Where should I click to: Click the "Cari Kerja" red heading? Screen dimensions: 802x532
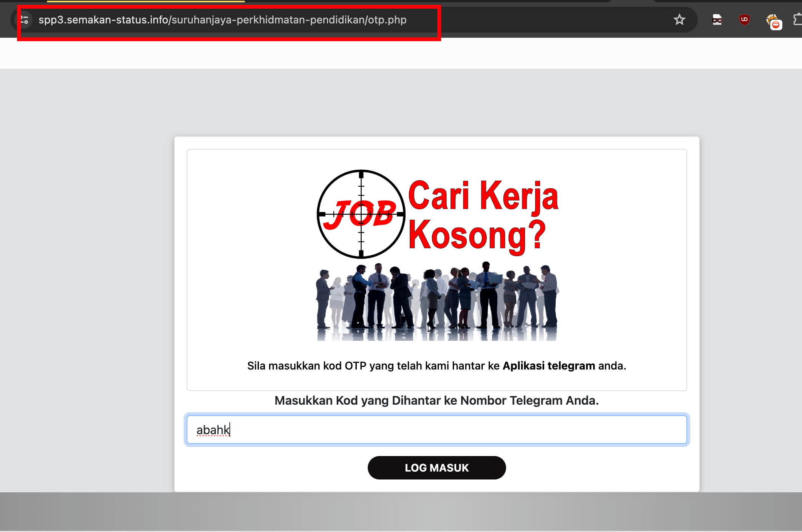coord(483,196)
